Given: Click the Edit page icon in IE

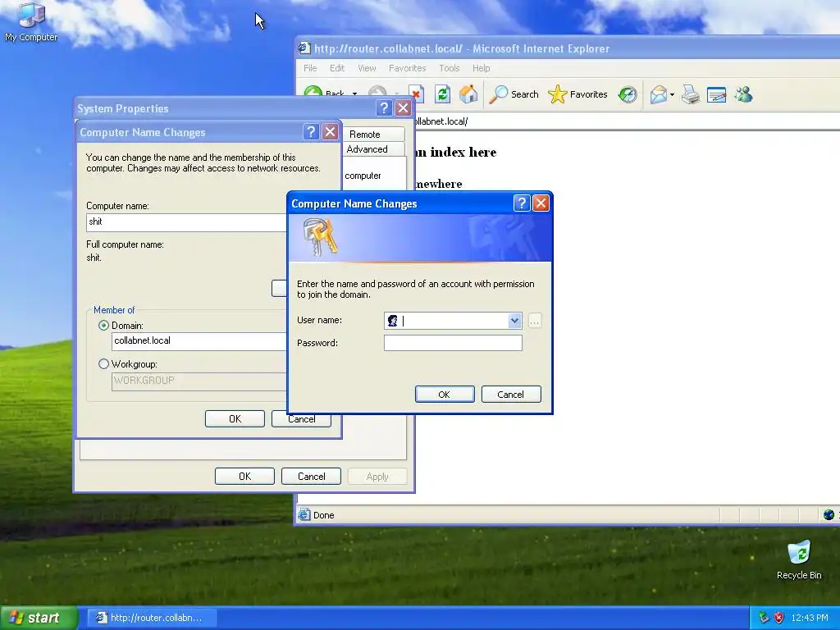Looking at the screenshot, I should point(716,95).
